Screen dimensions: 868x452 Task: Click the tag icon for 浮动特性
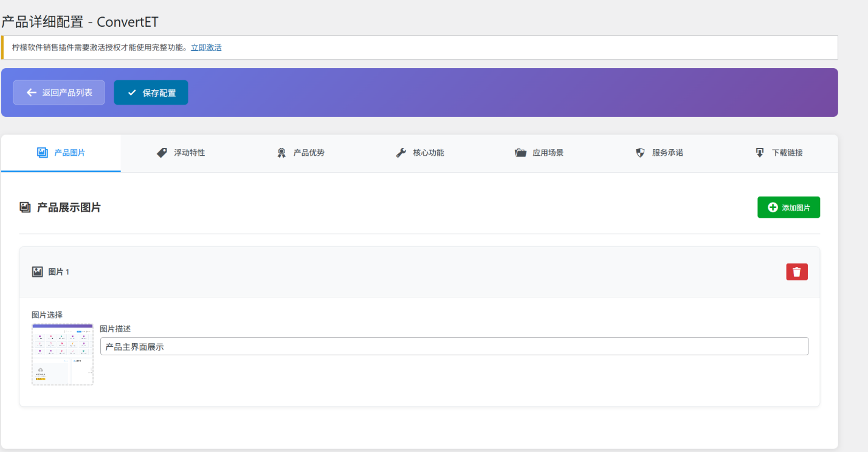pos(162,153)
